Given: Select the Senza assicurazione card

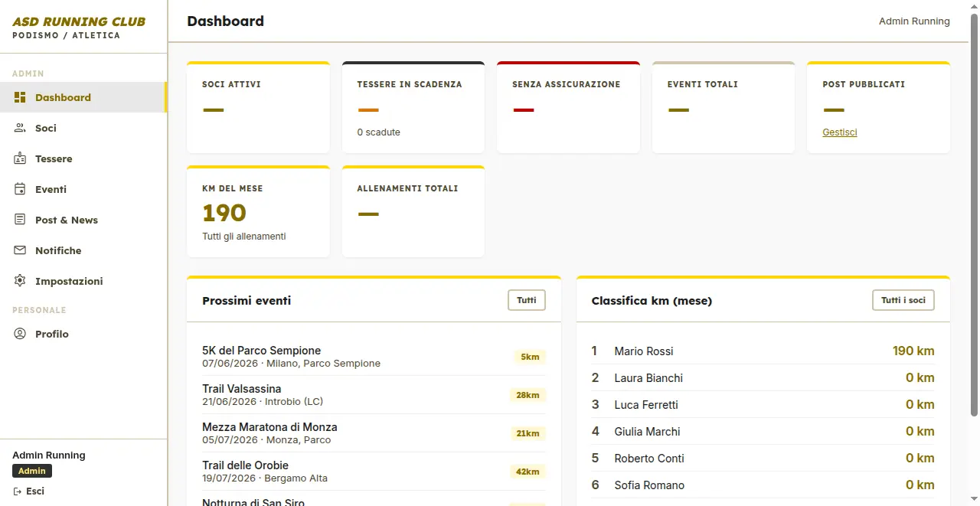Looking at the screenshot, I should tap(568, 107).
